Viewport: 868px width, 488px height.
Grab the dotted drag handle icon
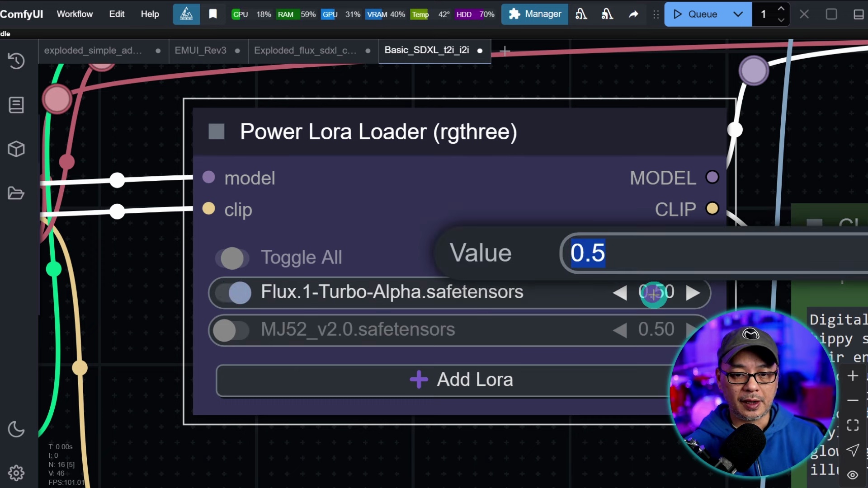coord(656,14)
